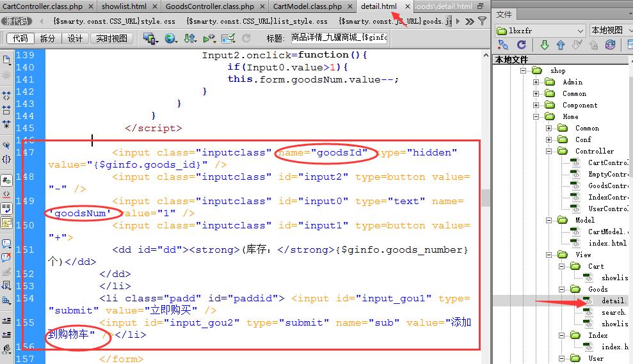The width and height of the screenshot is (633, 364).
Task: Open Preview in Browser globe icon
Action: [x=171, y=38]
